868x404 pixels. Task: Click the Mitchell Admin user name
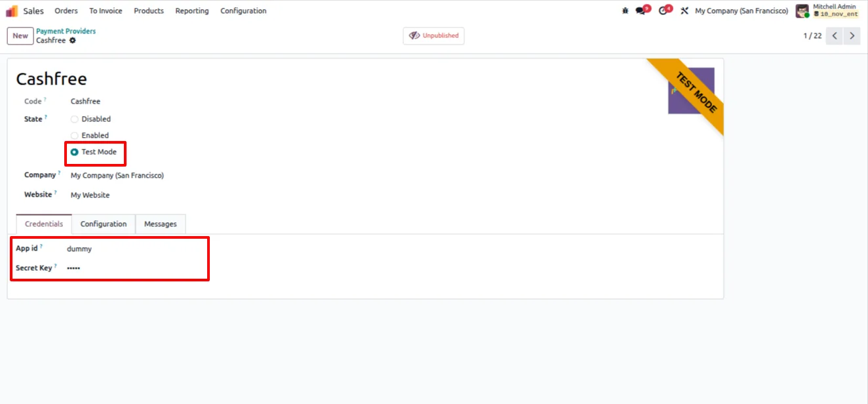835,7
